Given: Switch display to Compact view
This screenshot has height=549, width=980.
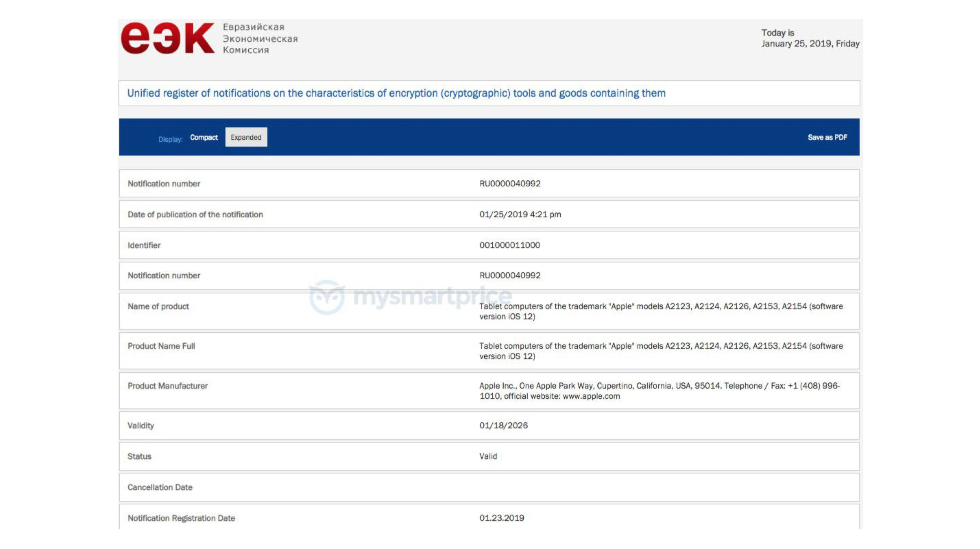Looking at the screenshot, I should point(204,138).
